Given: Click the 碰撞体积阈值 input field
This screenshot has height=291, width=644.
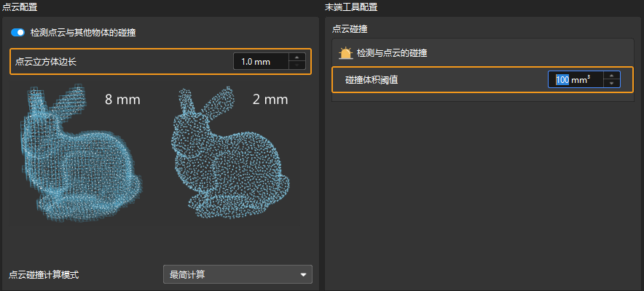Looking at the screenshot, I should point(576,80).
